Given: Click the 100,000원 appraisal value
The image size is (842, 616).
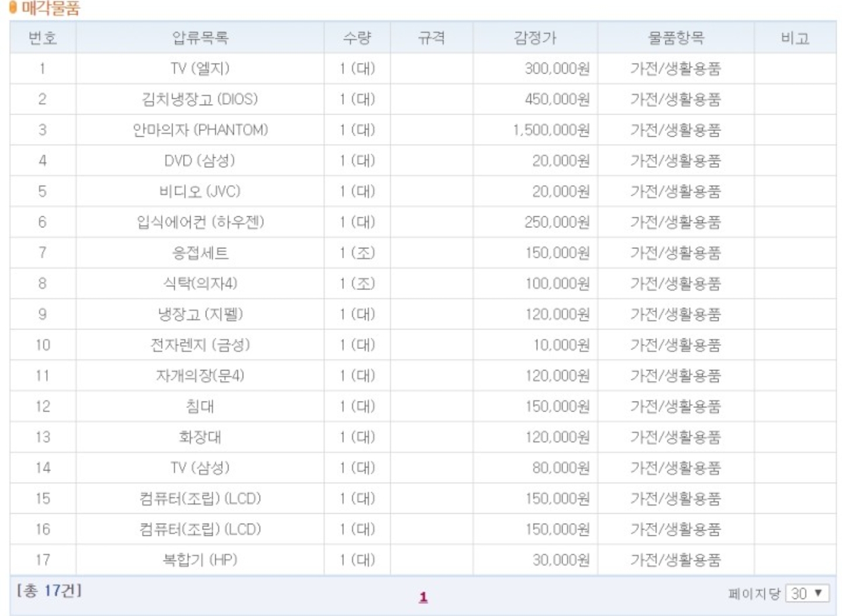Looking at the screenshot, I should pyautogui.click(x=557, y=283).
